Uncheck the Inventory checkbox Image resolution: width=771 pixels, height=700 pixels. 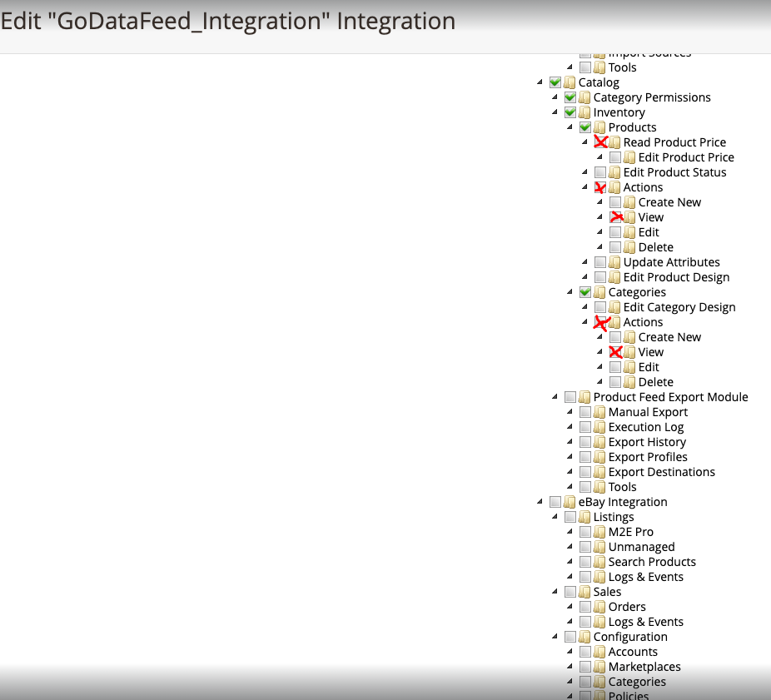pyautogui.click(x=570, y=112)
